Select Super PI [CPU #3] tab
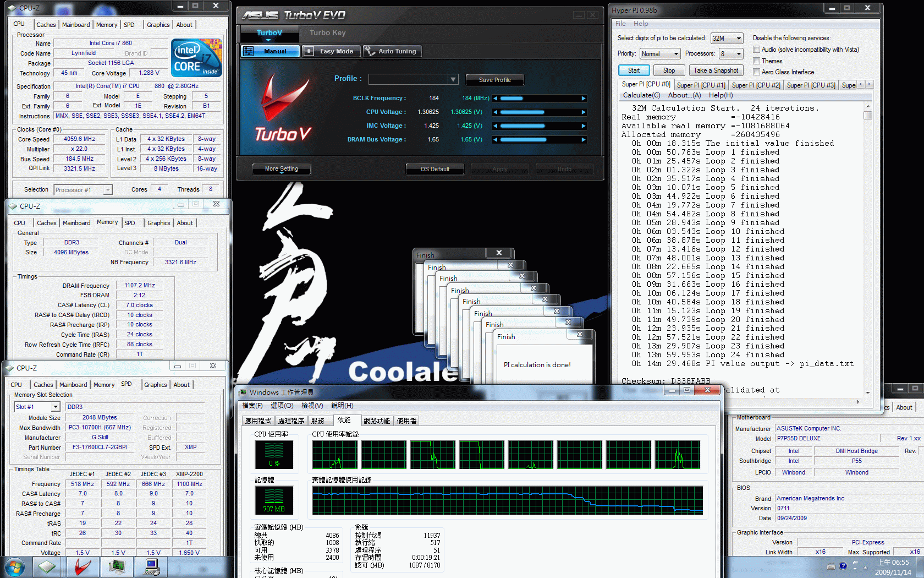This screenshot has width=924, height=578. (x=811, y=85)
